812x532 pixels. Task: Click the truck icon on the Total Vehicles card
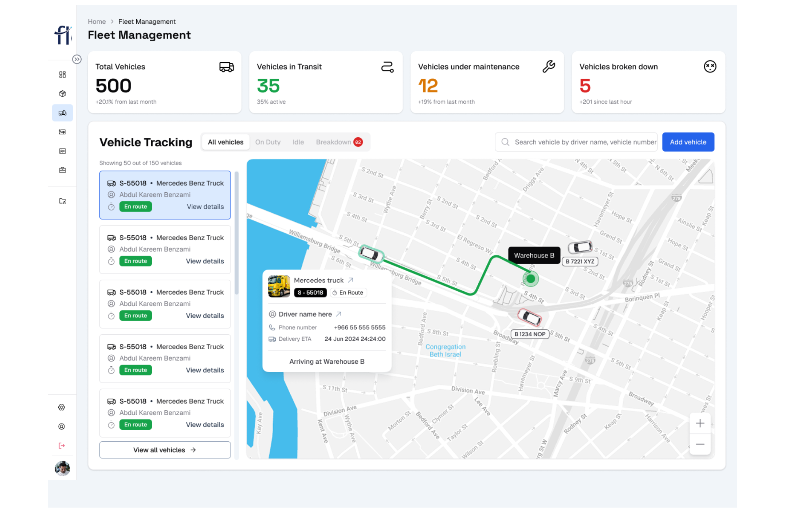227,67
